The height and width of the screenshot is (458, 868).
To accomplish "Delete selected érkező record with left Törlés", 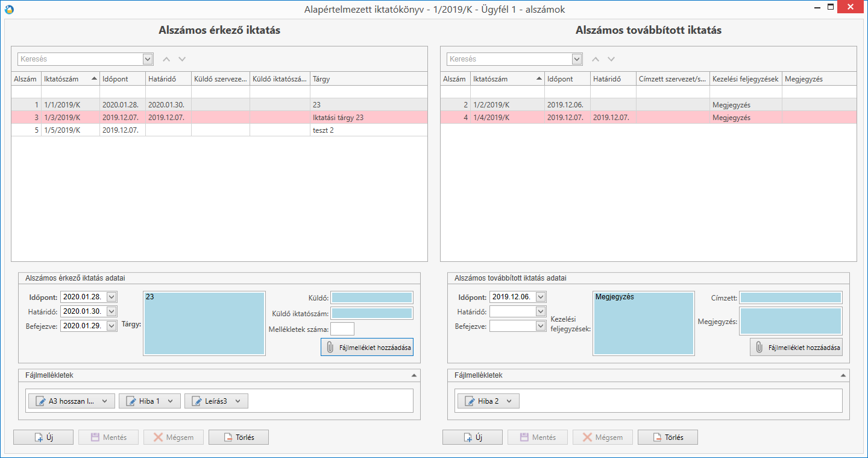I will coord(239,437).
